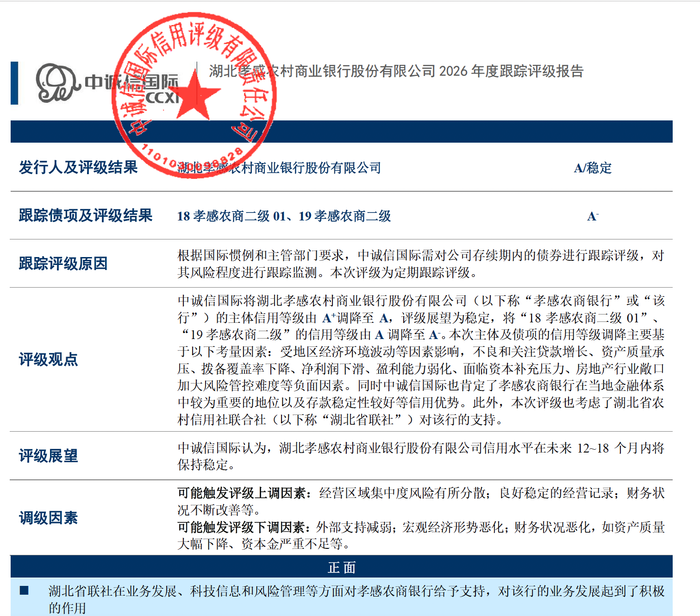This screenshot has width=700, height=616.
Task: Select the 调级因素 section heading
Action: [x=48, y=518]
